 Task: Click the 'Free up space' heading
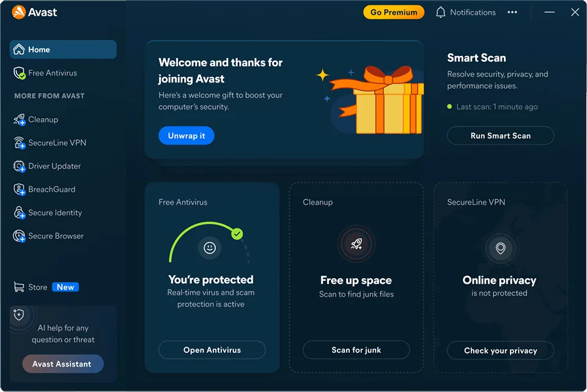pyautogui.click(x=356, y=281)
